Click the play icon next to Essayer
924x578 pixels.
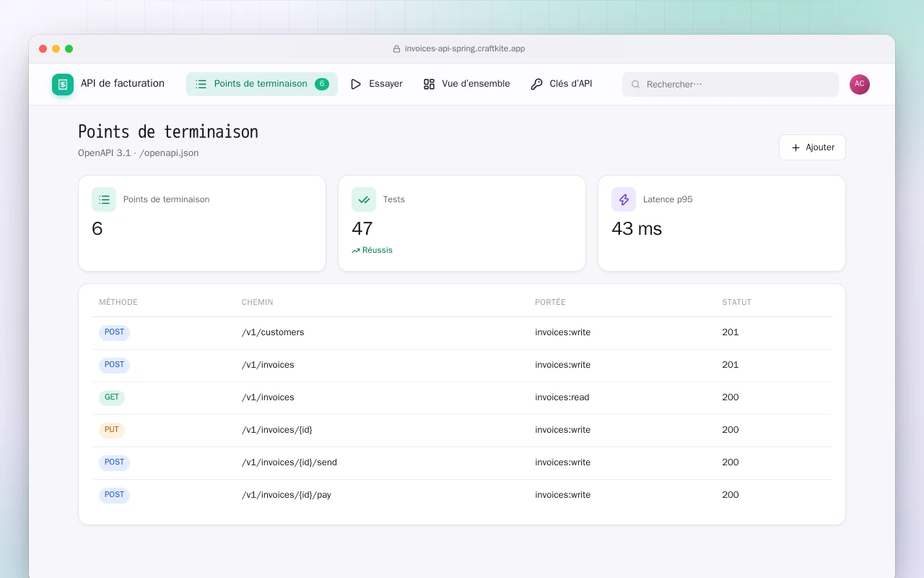tap(356, 84)
